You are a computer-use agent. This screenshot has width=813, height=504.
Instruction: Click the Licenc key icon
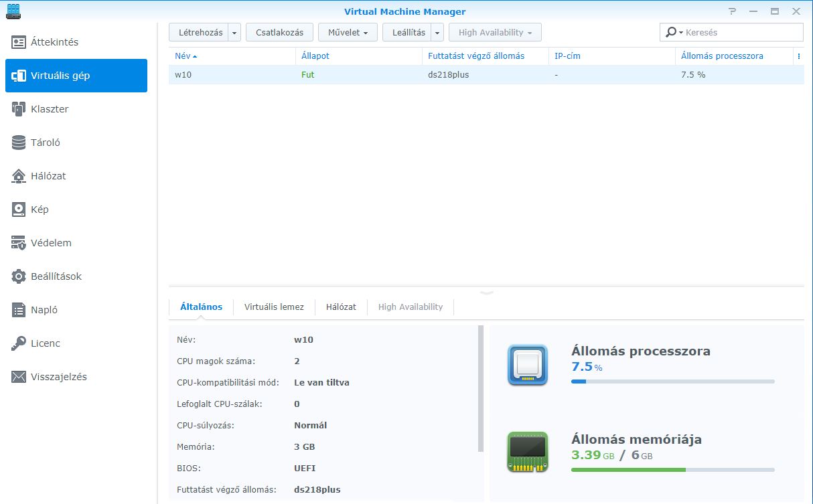click(19, 343)
